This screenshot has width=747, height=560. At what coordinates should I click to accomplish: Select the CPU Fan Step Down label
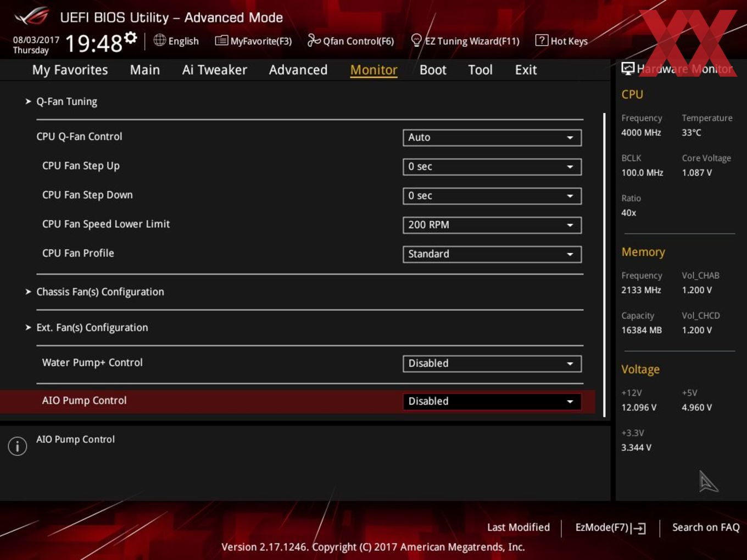click(87, 195)
